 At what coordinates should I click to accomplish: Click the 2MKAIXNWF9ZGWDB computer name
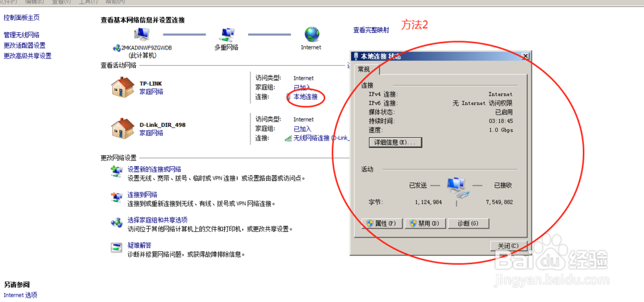click(x=146, y=48)
